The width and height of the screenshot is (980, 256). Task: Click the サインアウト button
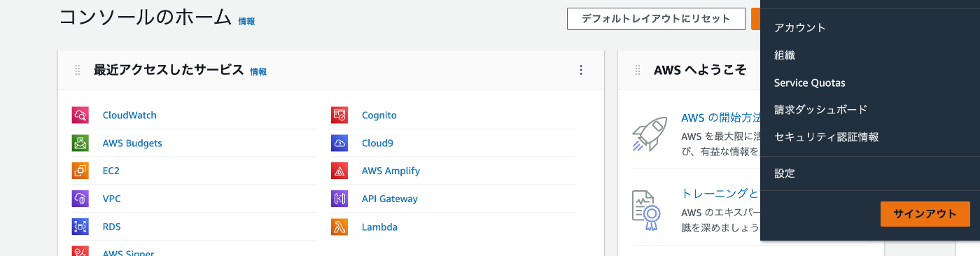pos(925,214)
